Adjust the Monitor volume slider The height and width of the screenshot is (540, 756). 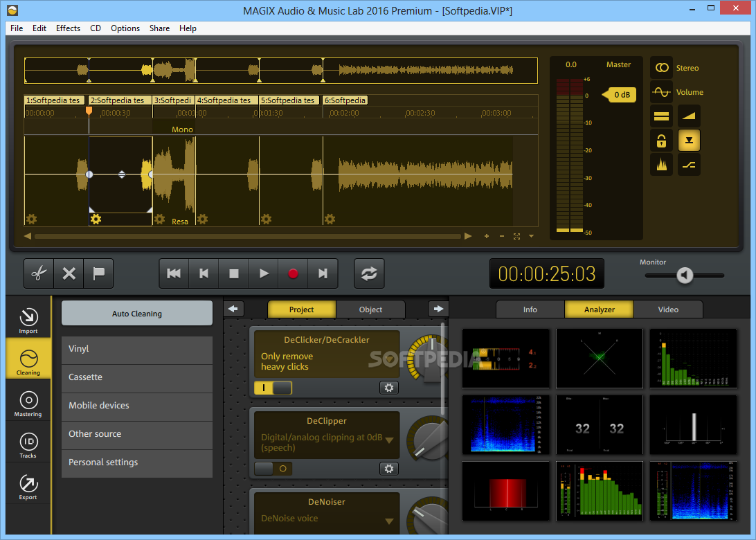click(685, 276)
